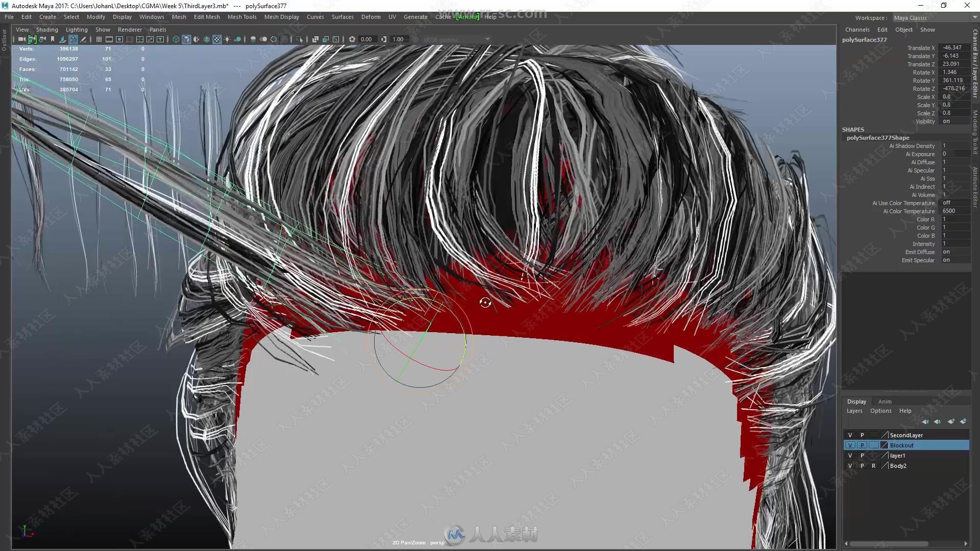
Task: Open the Options menu in Layer Editor
Action: coord(880,411)
